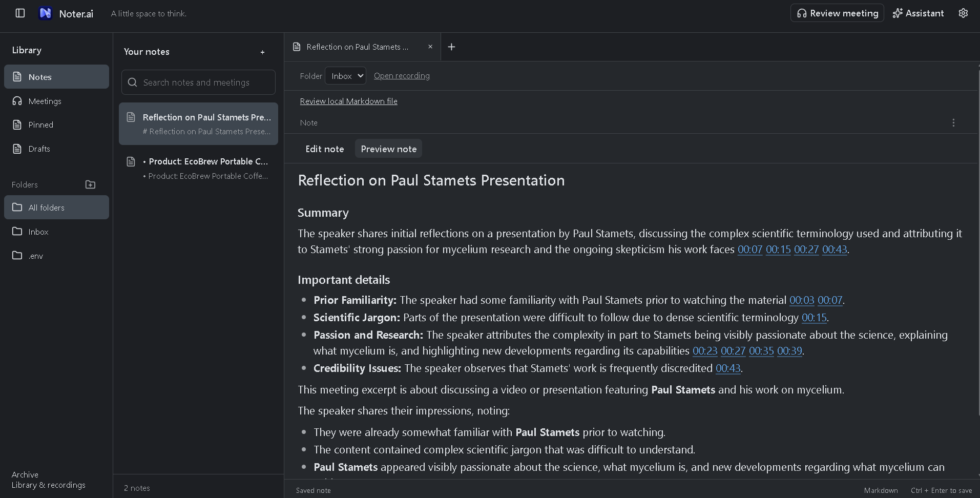
Task: Open Review local Markdown file link
Action: click(349, 101)
